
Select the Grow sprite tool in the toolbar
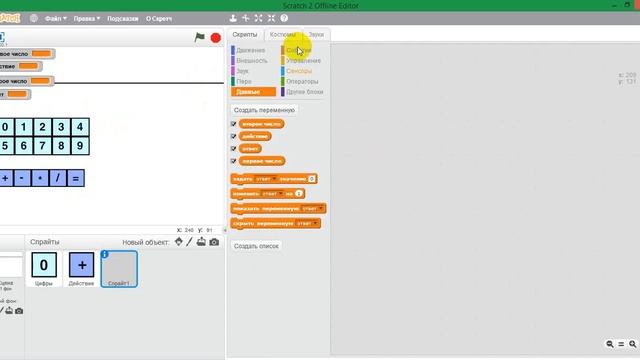tap(258, 18)
